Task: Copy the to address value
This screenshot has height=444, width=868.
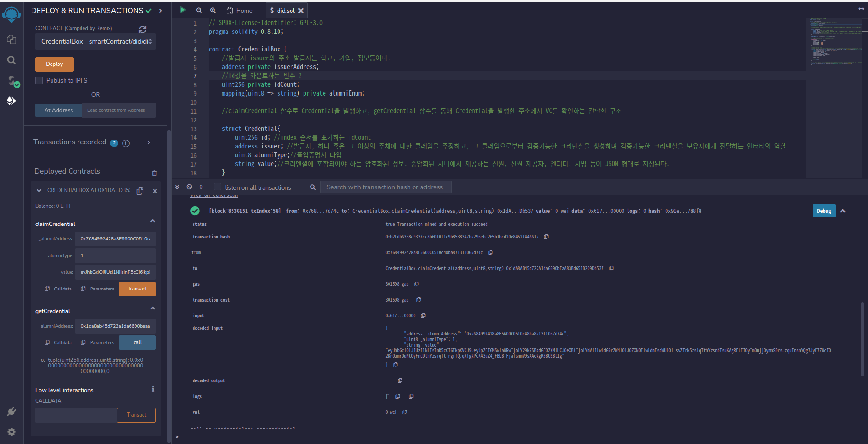Action: coord(611,268)
